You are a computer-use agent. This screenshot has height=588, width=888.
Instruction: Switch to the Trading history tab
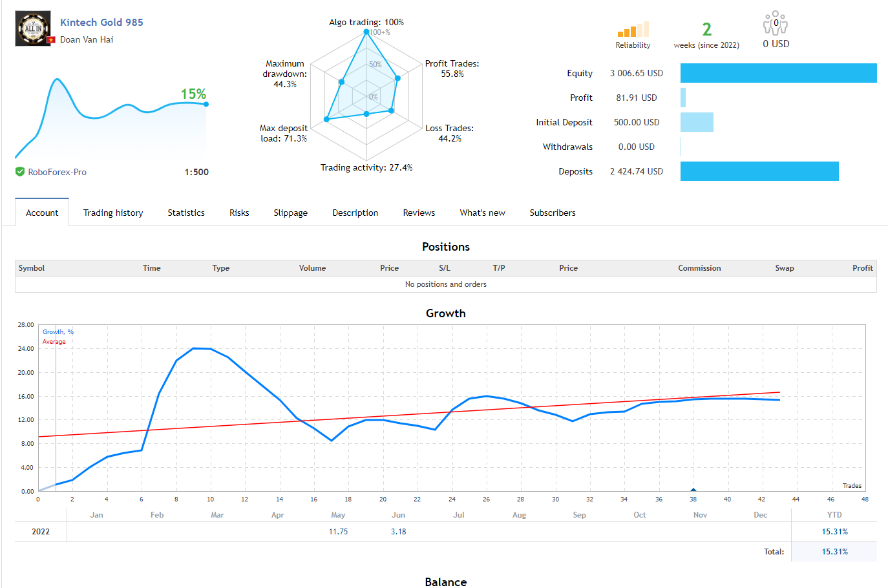pos(113,213)
